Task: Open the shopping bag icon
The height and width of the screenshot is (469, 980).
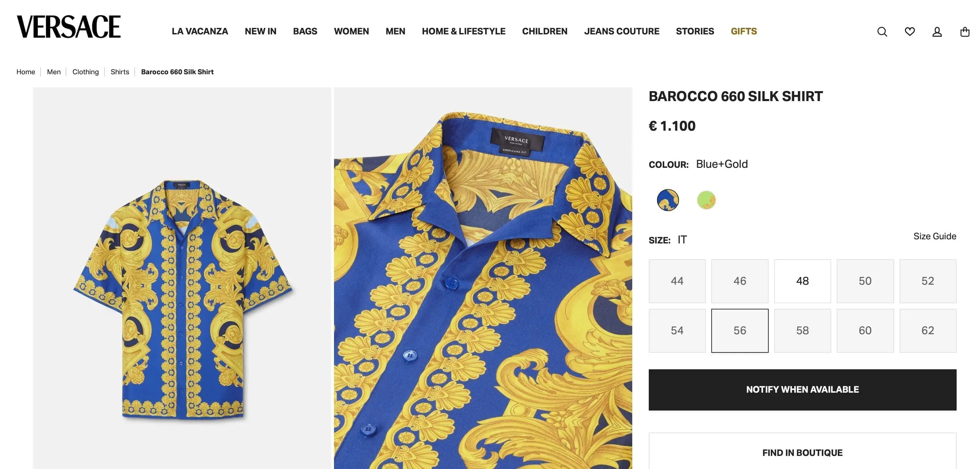Action: pyautogui.click(x=965, y=32)
